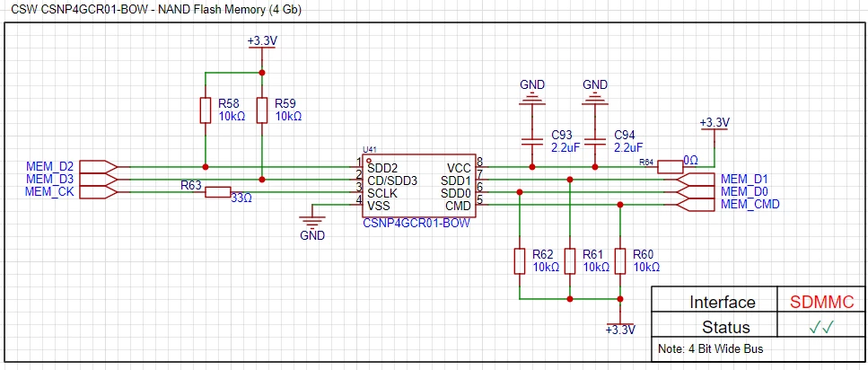Viewport: 868px width, 370px height.
Task: Click the SDD2 pin label
Action: [x=381, y=167]
